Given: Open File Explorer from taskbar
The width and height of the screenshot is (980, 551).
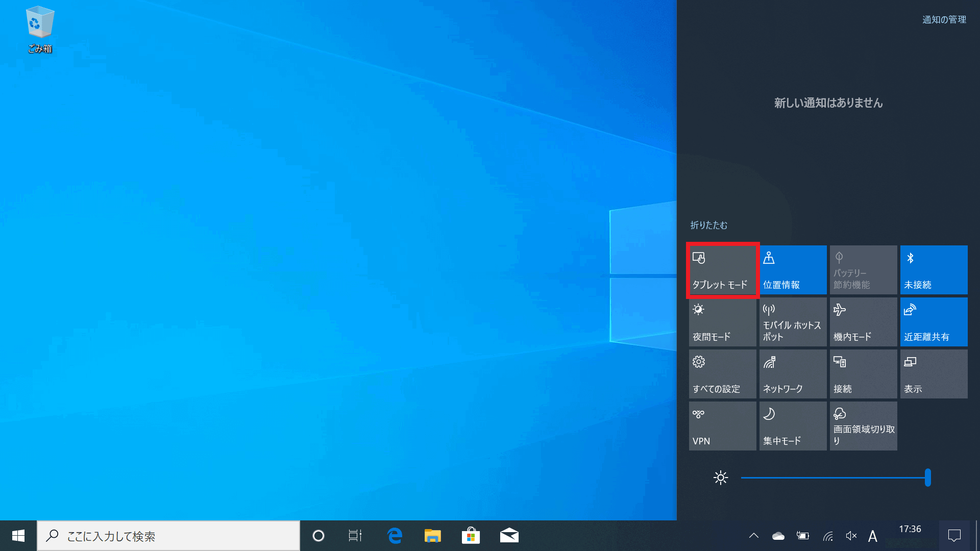Looking at the screenshot, I should click(x=432, y=536).
